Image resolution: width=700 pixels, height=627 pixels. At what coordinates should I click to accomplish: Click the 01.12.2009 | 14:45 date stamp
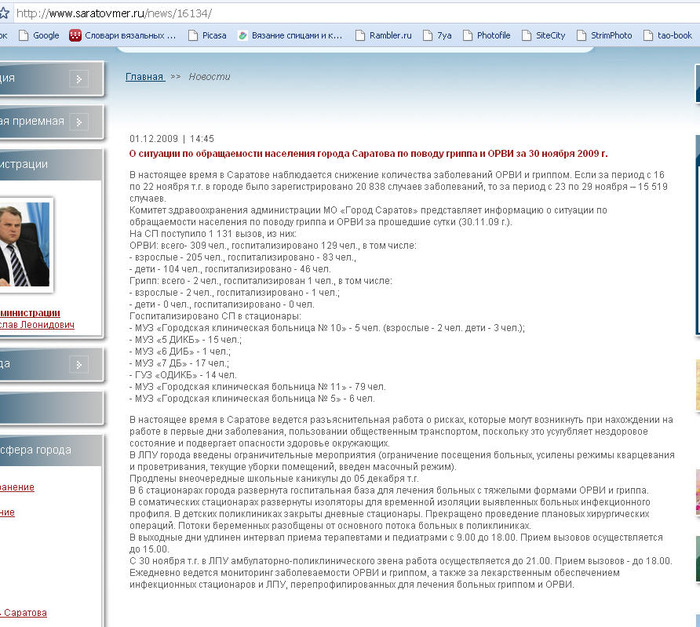[172, 139]
